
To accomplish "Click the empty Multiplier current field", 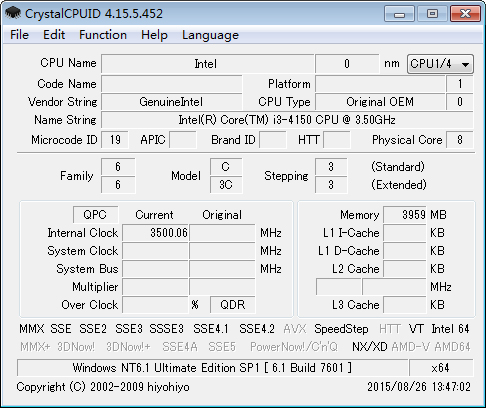I will (155, 287).
